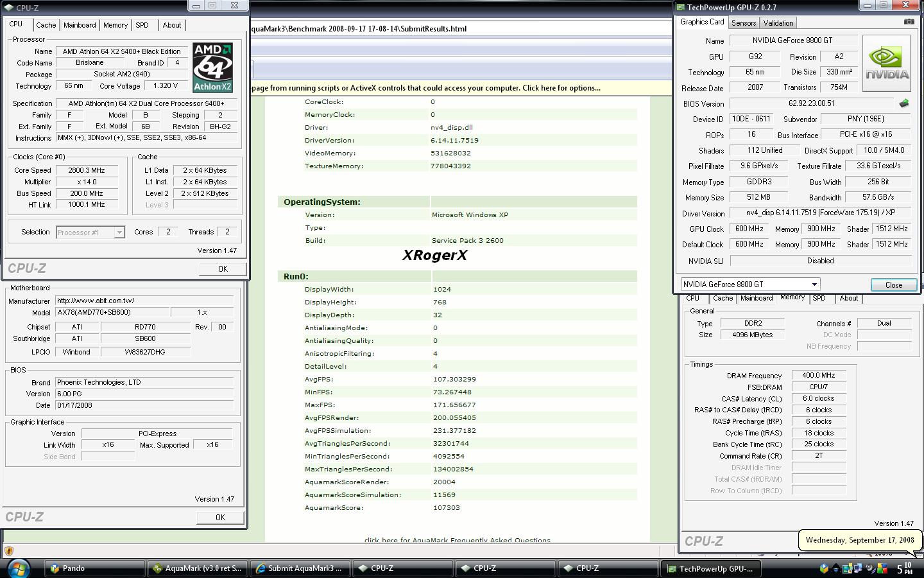
Task: Click the AquamarkScore value 107303
Action: point(447,507)
